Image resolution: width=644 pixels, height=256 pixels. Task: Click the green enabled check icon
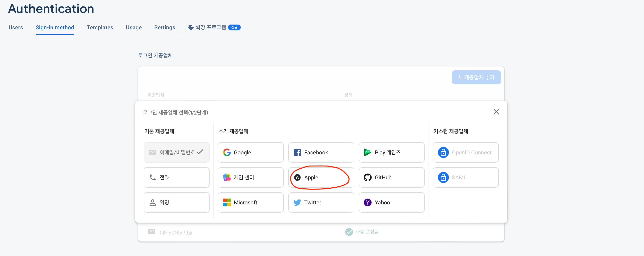tap(349, 232)
